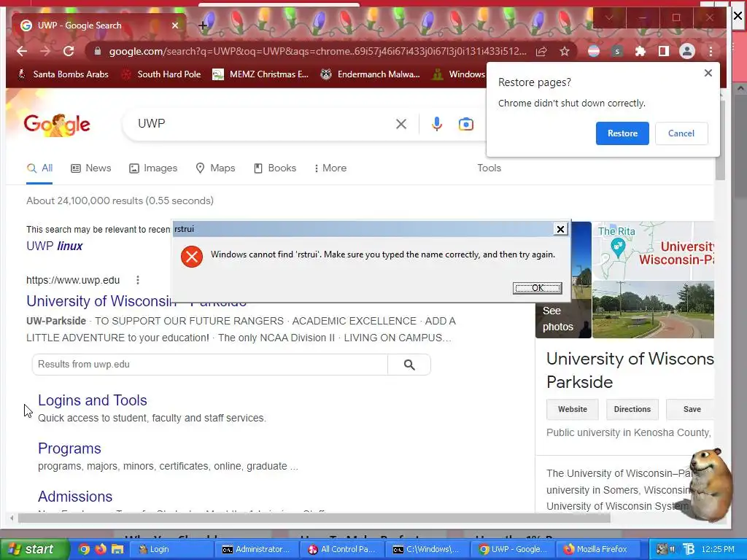Open the folder quick launch icon
This screenshot has height=560, width=747.
[117, 549]
